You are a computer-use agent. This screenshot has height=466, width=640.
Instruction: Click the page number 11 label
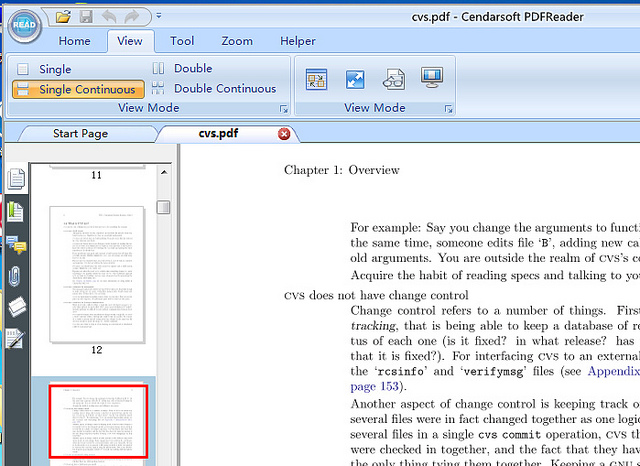[96, 175]
